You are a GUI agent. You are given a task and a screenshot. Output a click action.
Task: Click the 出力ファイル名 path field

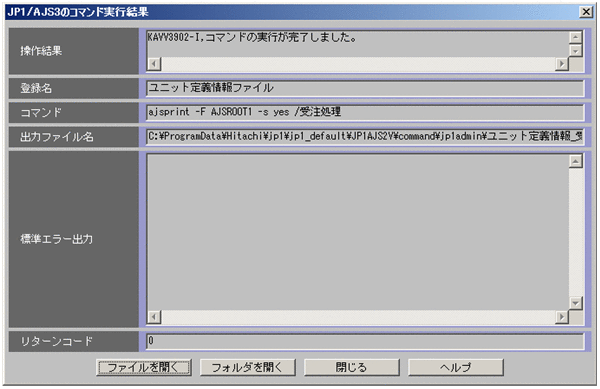[365, 136]
